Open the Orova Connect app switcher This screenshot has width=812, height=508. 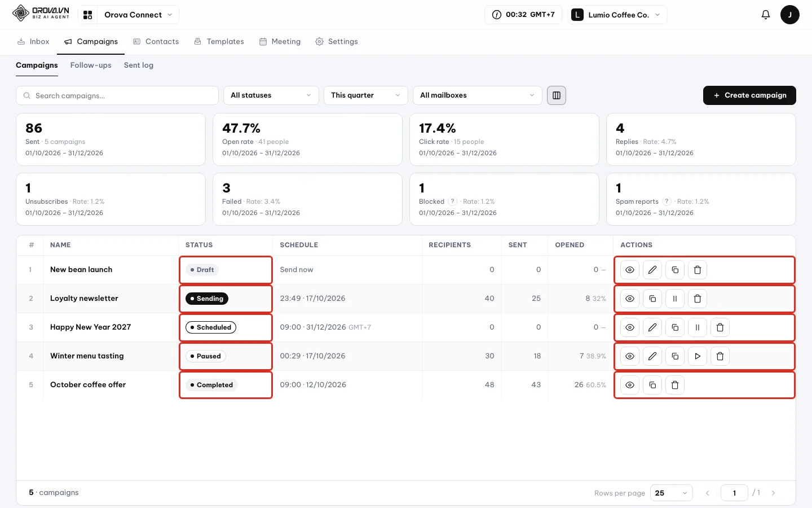pos(129,15)
